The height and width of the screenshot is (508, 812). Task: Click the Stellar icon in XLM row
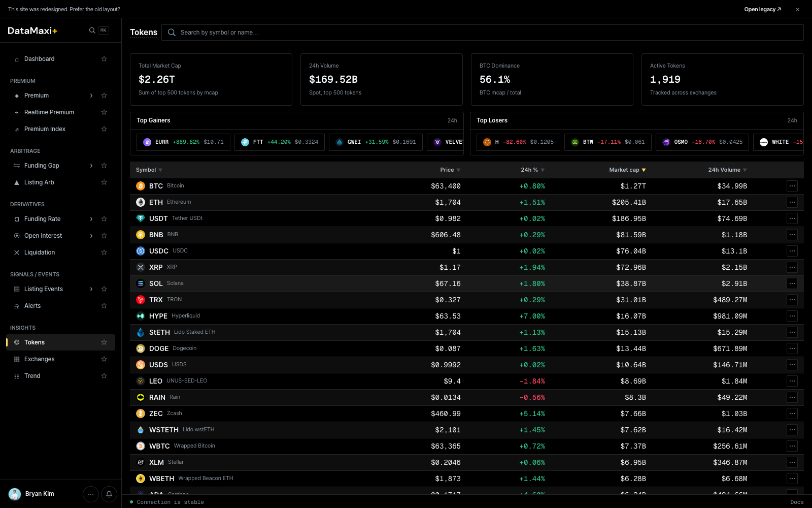pos(141,462)
